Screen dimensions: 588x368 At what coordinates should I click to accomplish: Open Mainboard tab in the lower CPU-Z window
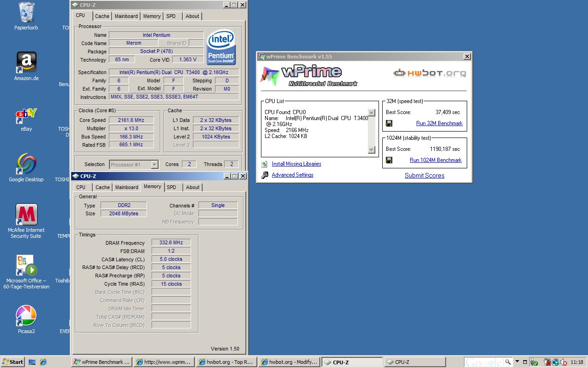[x=127, y=187]
